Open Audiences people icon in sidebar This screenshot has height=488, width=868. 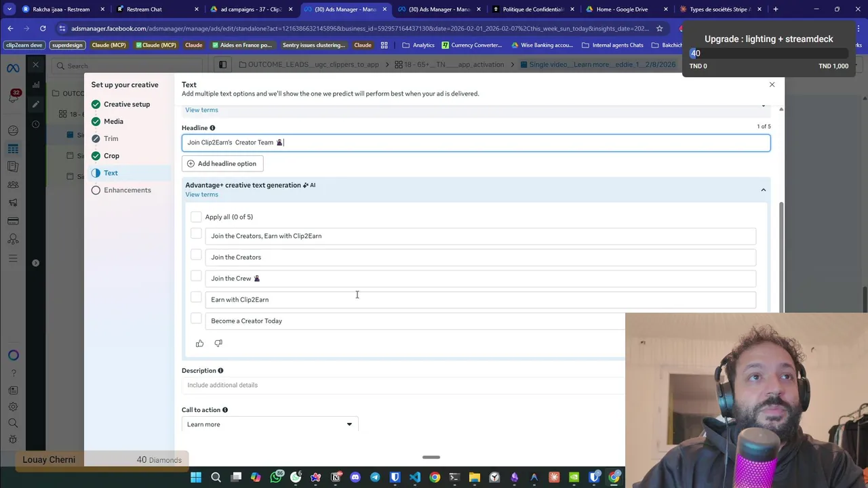13,184
